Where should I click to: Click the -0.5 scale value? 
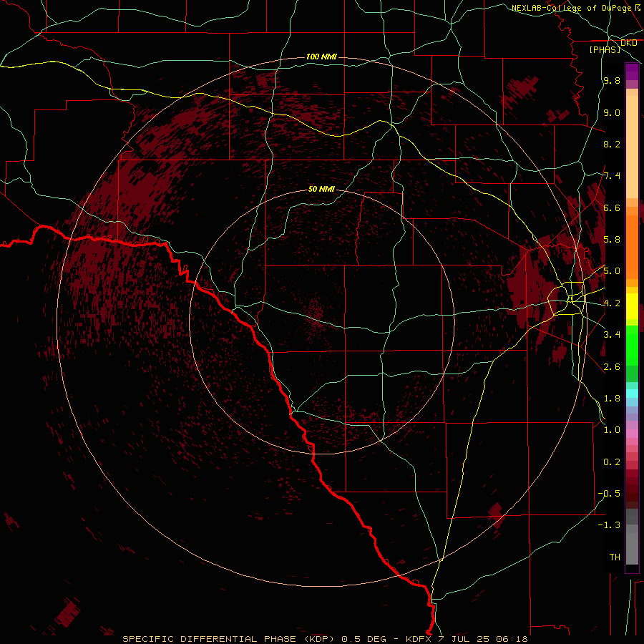click(609, 493)
